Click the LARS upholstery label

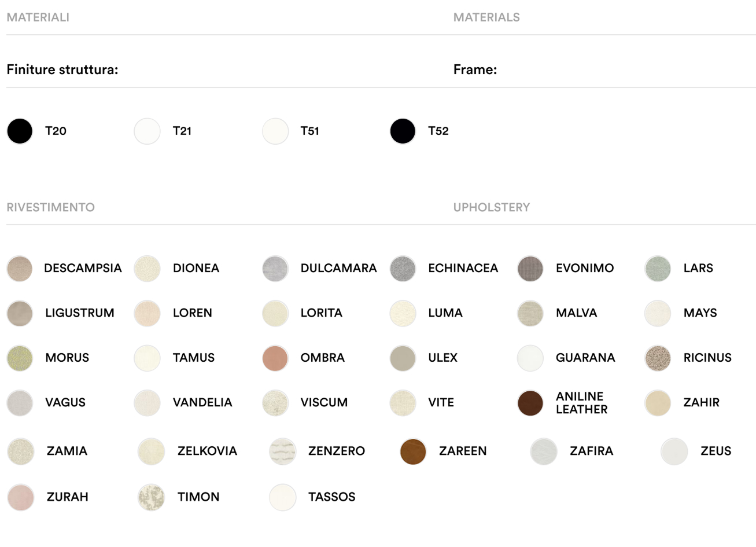coord(698,268)
